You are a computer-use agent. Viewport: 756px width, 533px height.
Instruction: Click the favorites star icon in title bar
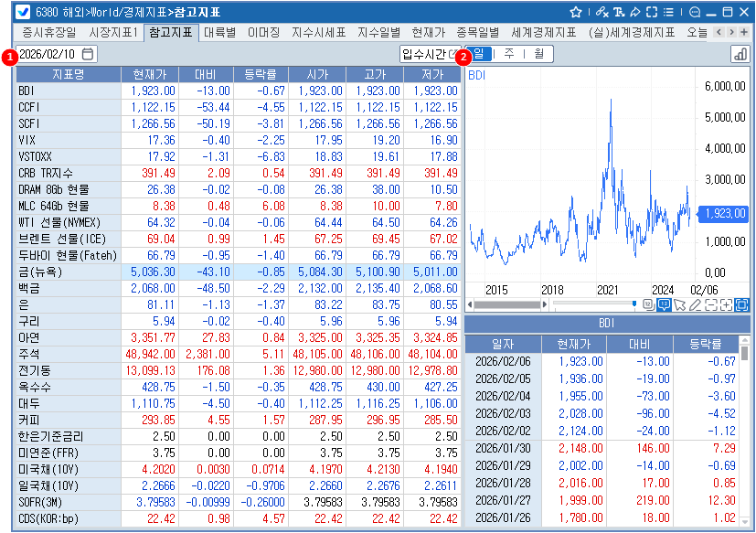pos(576,12)
